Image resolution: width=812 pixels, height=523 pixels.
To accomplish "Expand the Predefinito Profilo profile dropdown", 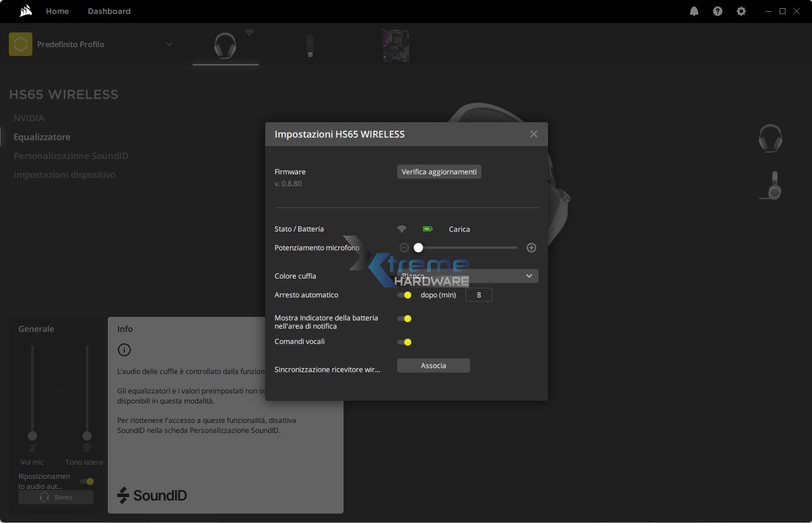I will coord(169,44).
